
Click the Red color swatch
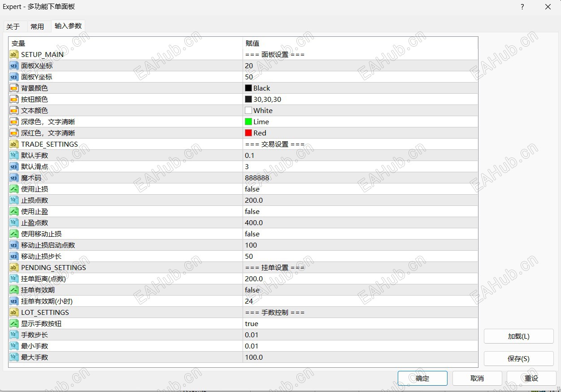click(248, 133)
